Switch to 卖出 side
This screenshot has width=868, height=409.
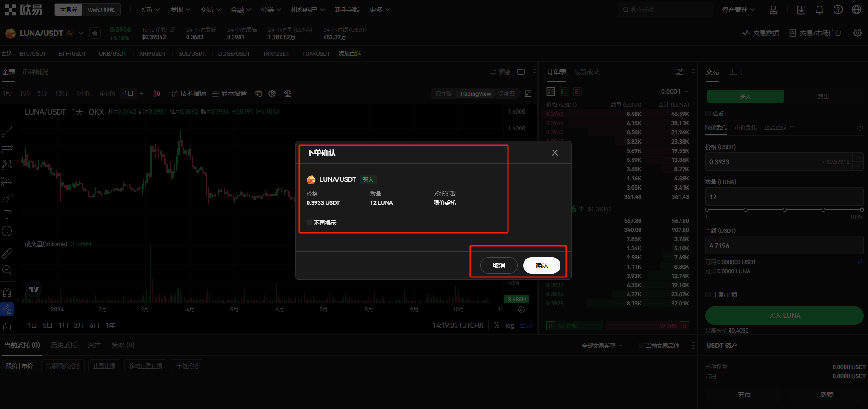pos(823,96)
